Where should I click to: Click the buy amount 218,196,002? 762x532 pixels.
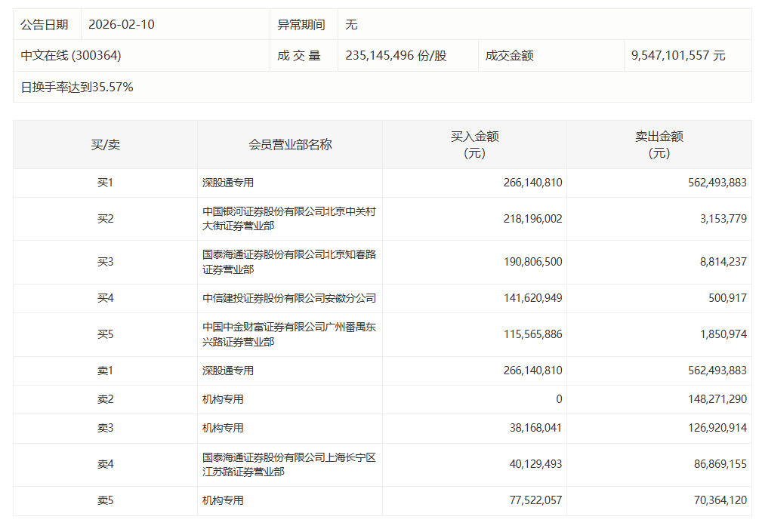(532, 219)
